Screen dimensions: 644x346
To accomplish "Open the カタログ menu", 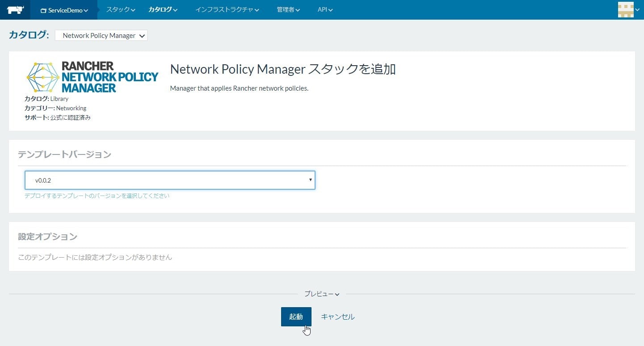I will pos(163,9).
